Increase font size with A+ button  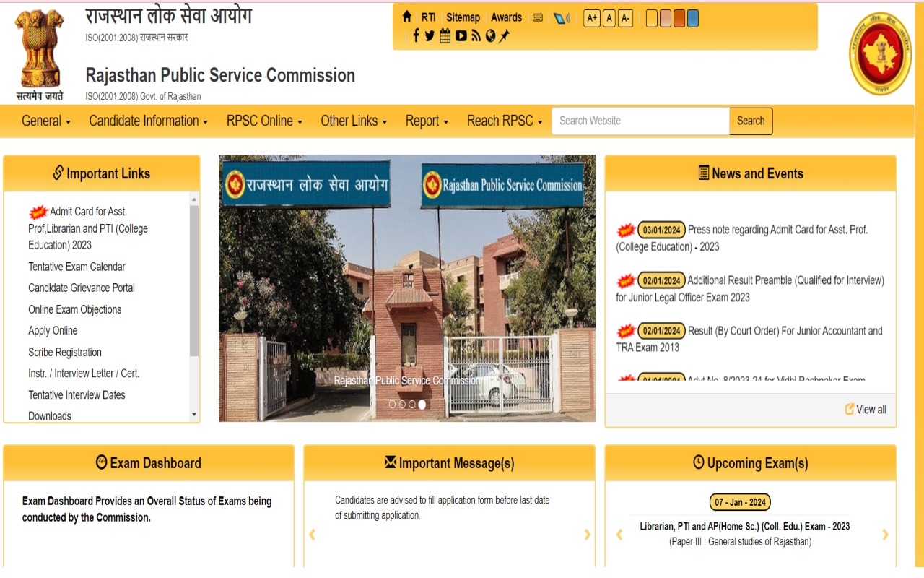(x=592, y=18)
